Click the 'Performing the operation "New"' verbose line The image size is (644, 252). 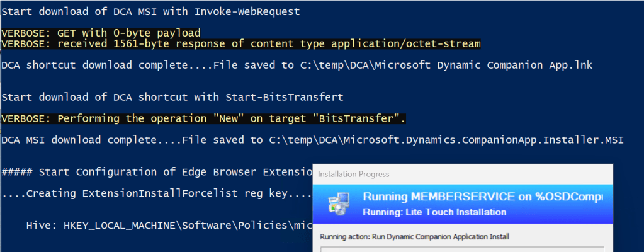pos(203,118)
